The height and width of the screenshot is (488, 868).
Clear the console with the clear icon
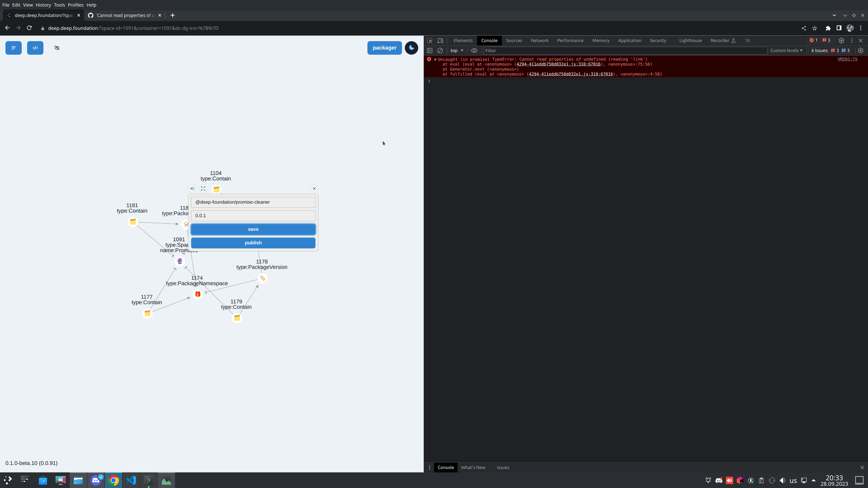(440, 50)
